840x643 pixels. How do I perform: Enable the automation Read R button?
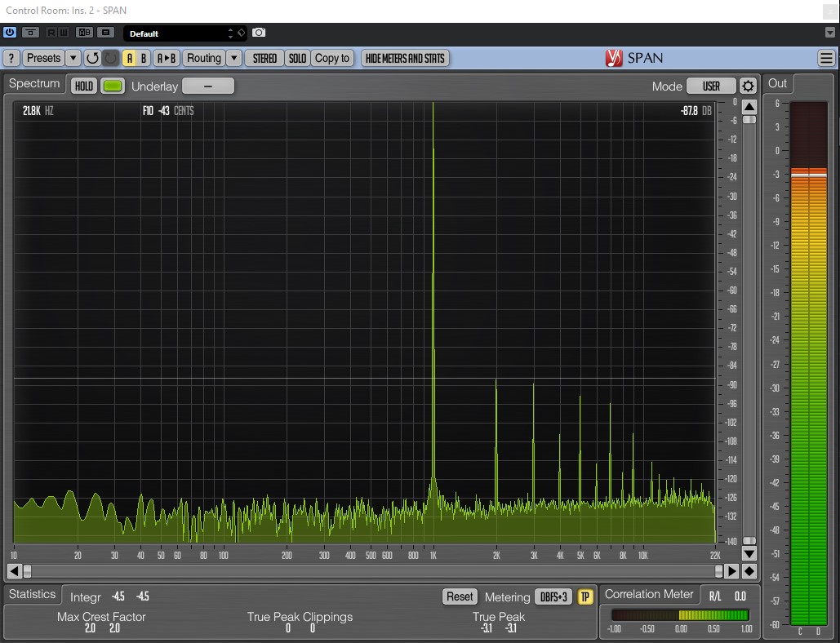point(51,32)
